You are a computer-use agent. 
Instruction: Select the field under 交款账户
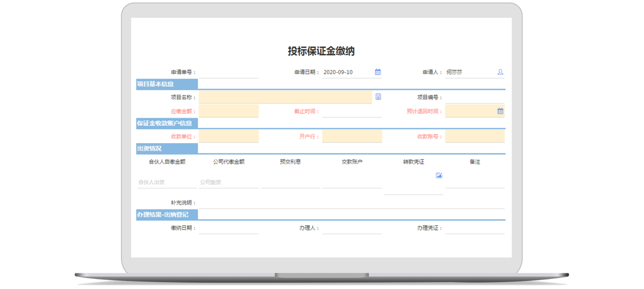point(352,183)
